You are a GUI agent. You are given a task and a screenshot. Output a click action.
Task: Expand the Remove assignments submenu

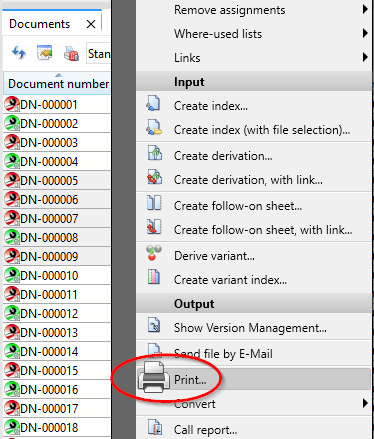pos(365,10)
